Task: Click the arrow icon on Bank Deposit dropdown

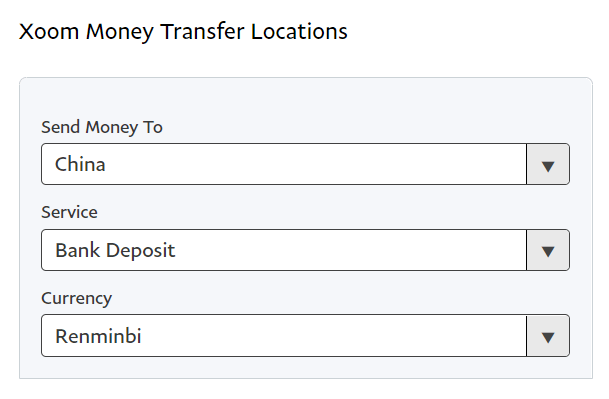Action: pos(548,252)
